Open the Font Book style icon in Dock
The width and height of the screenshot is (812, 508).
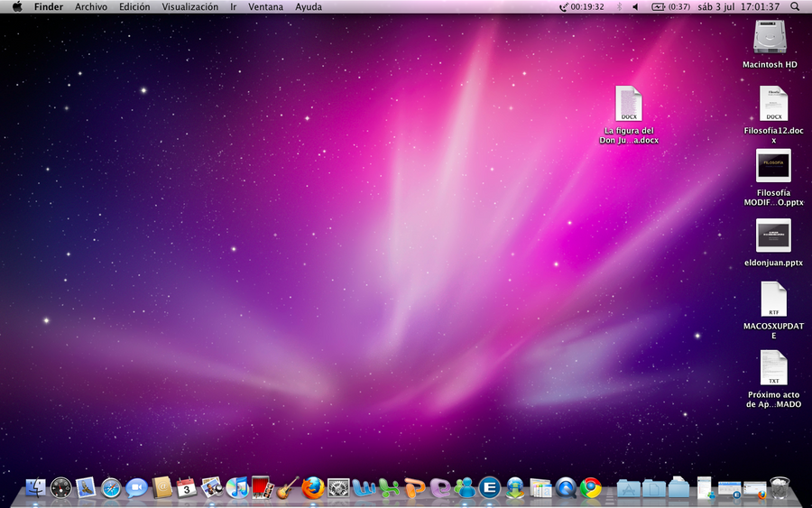(x=540, y=488)
